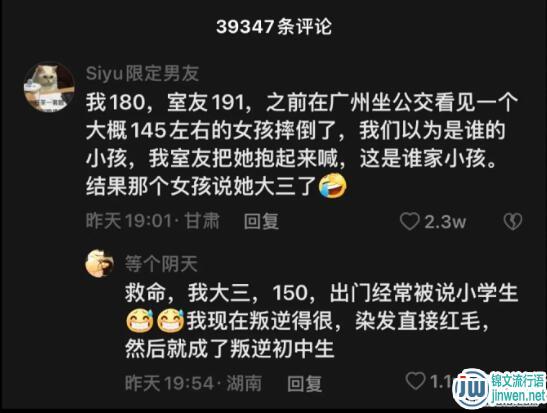
Task: Open Siyu限定男友's cat avatar
Action: [x=49, y=87]
